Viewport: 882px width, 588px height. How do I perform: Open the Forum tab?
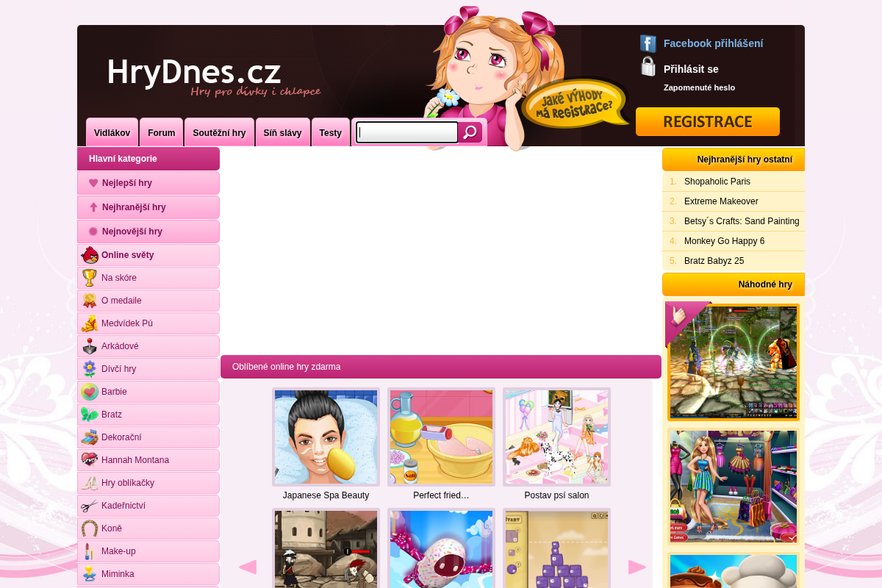tap(161, 132)
